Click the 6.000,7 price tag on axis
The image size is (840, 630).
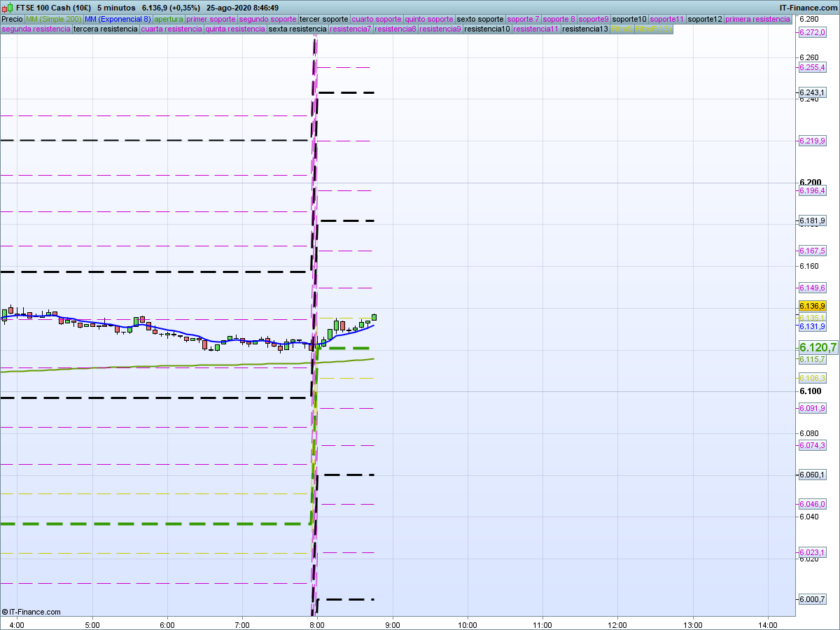pos(812,599)
